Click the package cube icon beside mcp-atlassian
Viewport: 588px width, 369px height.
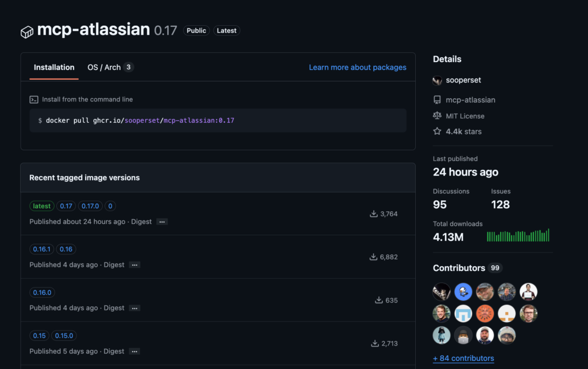tap(26, 31)
